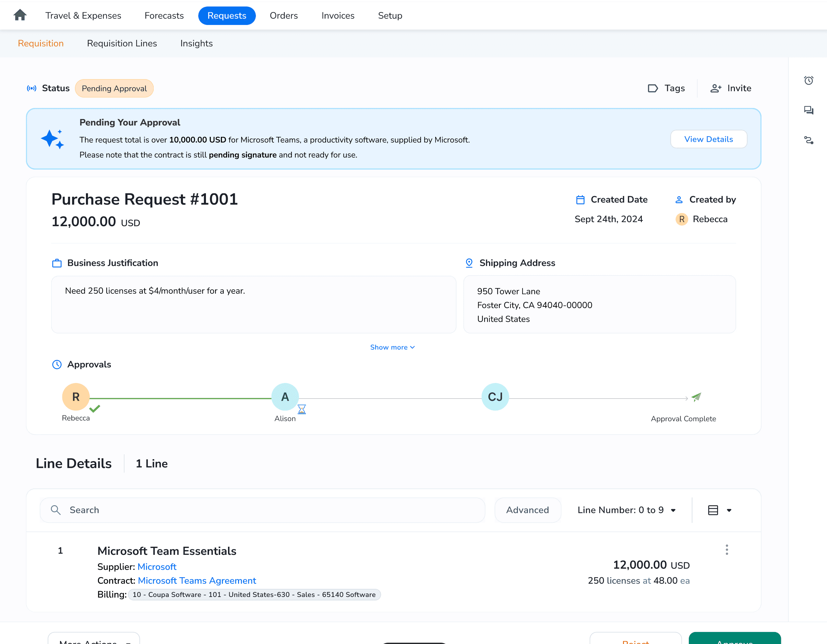This screenshot has height=644, width=827.
Task: Click the Business Justification text box
Action: click(254, 304)
